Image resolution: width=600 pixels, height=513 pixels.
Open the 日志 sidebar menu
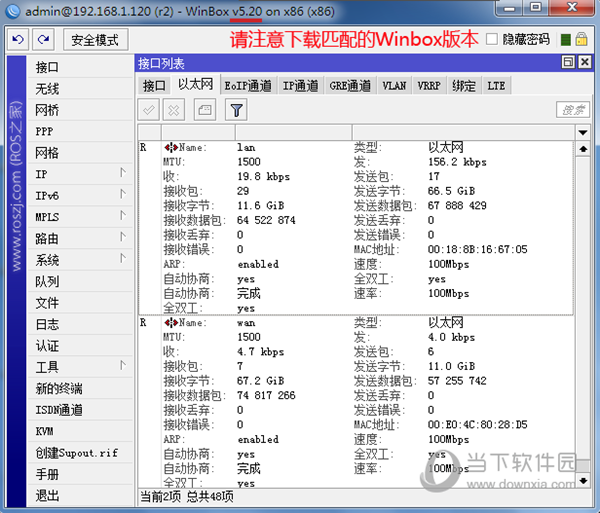pos(80,324)
